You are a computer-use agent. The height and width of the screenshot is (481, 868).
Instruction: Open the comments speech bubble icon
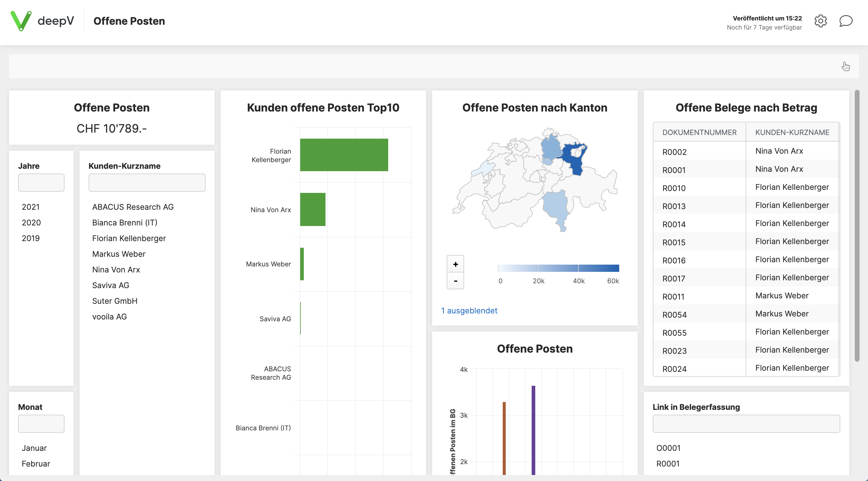click(845, 21)
